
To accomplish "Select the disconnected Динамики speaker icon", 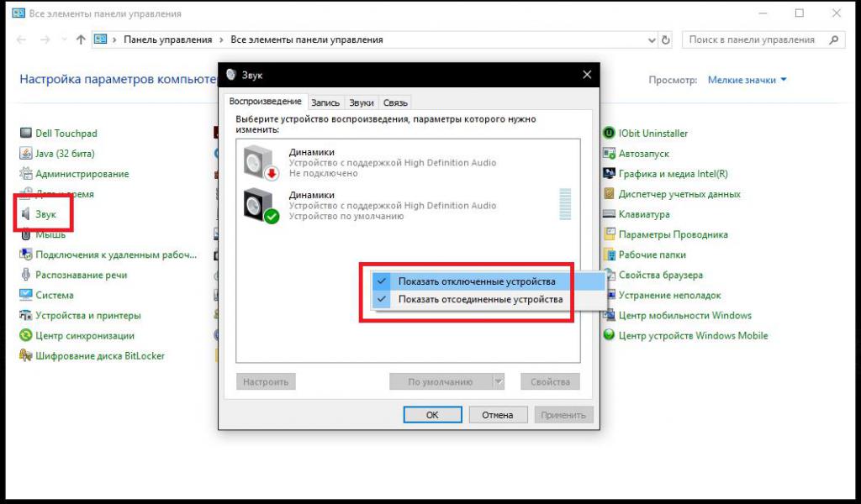I will point(261,162).
